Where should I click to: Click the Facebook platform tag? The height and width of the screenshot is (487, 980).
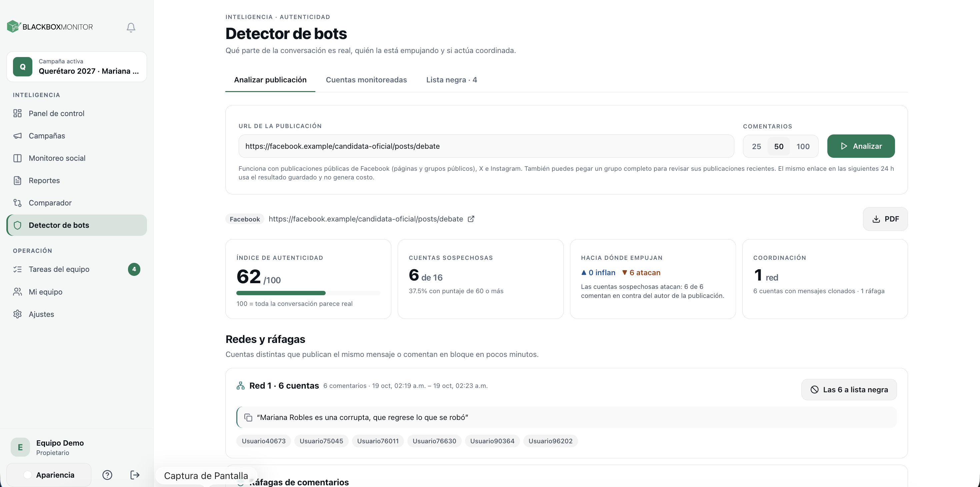[x=245, y=219]
